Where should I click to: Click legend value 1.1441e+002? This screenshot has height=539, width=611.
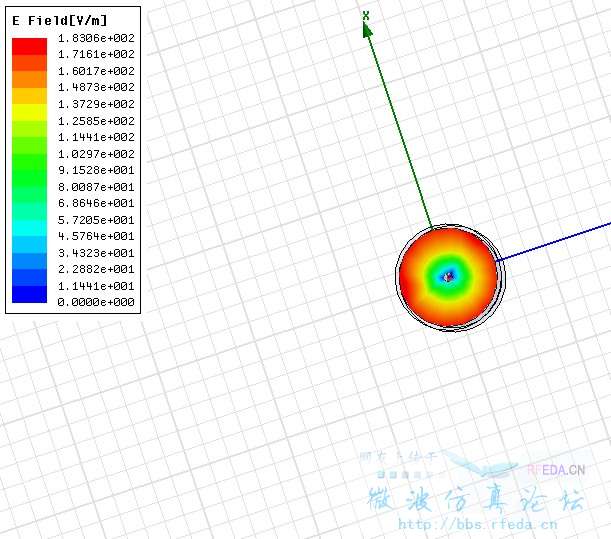tap(96, 137)
